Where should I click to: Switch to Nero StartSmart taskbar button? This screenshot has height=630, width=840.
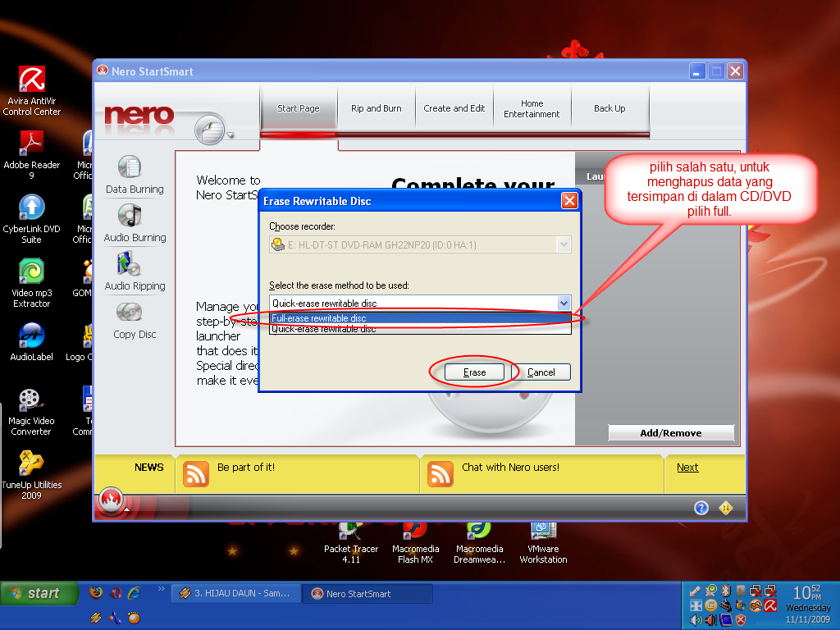367,594
